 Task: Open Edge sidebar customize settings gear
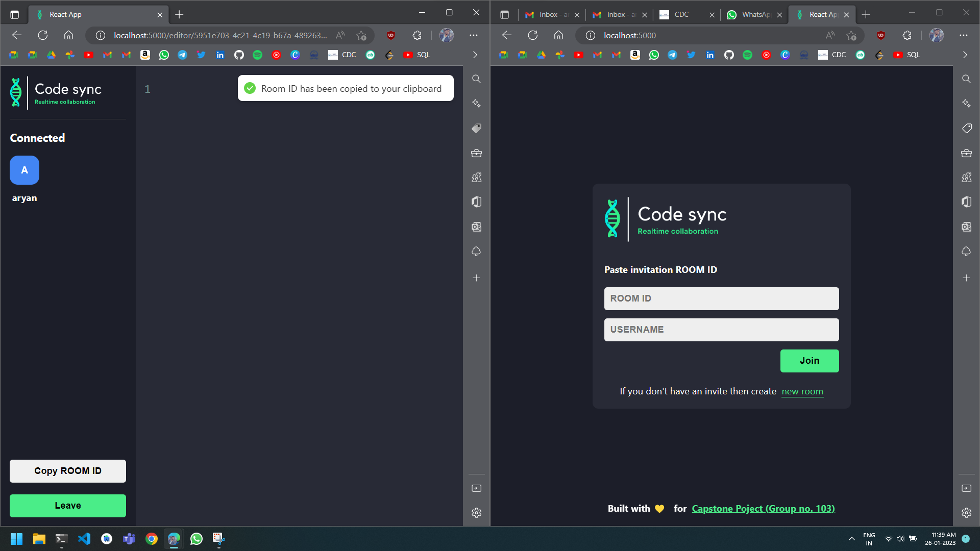tap(476, 513)
